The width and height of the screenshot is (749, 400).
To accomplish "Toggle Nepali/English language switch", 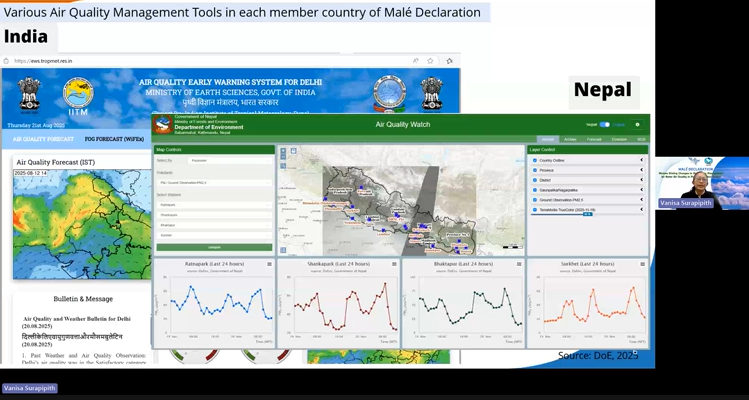I will coord(604,125).
